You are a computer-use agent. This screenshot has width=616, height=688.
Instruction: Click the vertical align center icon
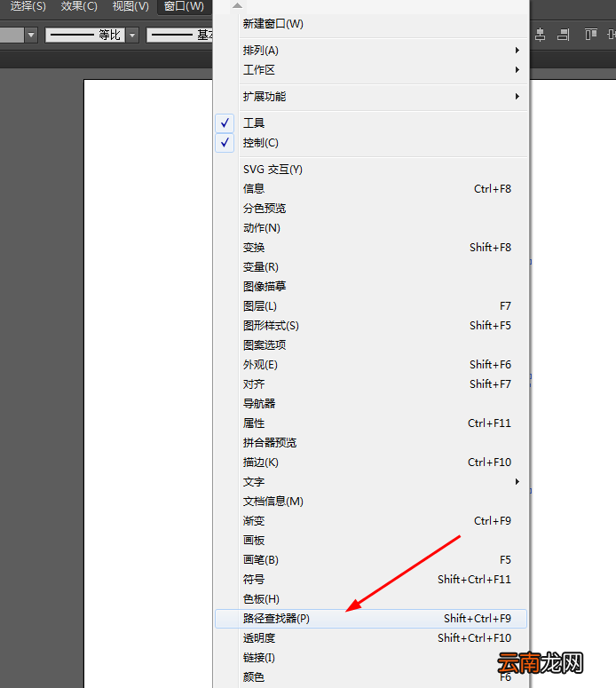click(540, 35)
